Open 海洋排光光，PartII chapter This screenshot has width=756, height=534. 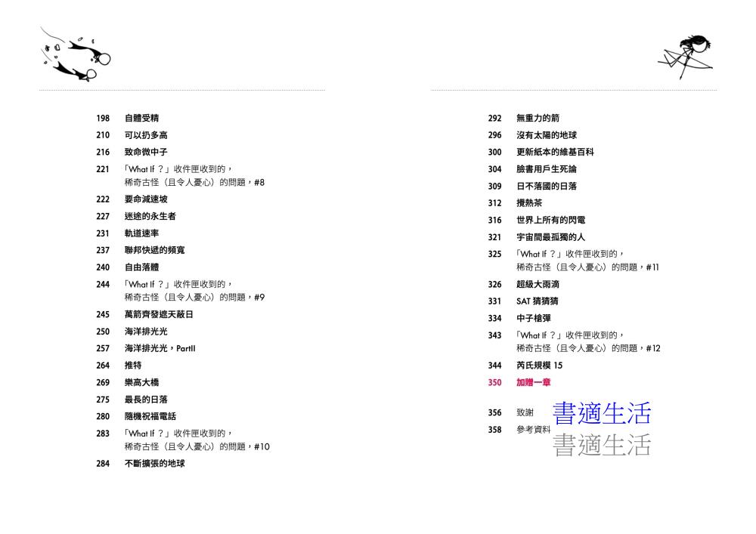pyautogui.click(x=160, y=348)
